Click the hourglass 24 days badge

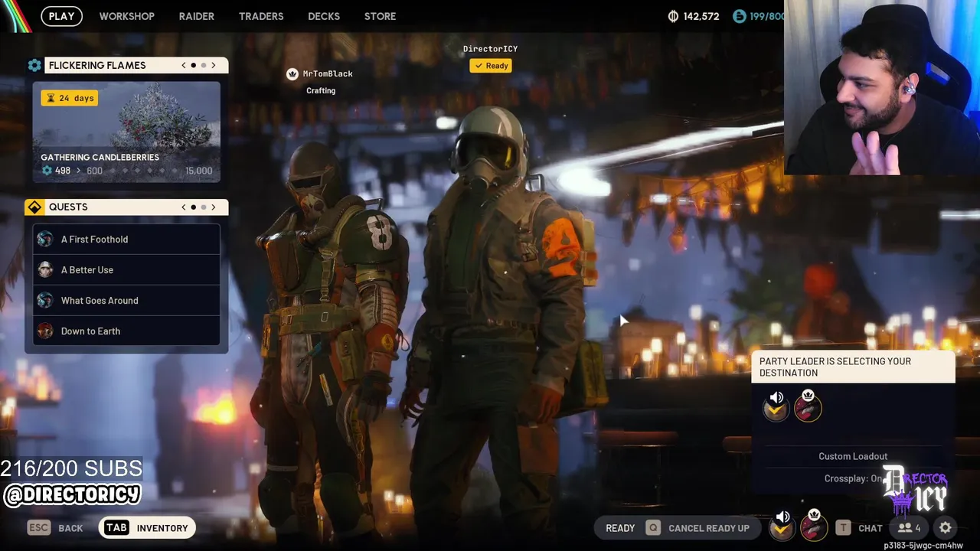[70, 98]
